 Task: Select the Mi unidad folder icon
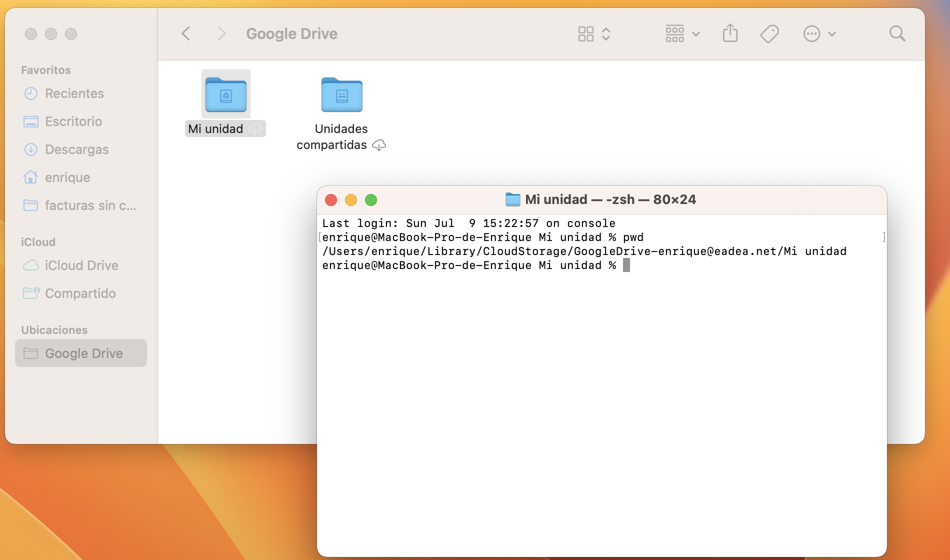click(226, 95)
